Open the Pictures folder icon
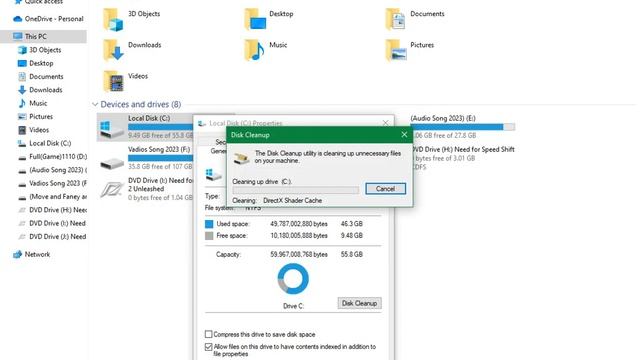The height and width of the screenshot is (360, 640). [x=396, y=50]
